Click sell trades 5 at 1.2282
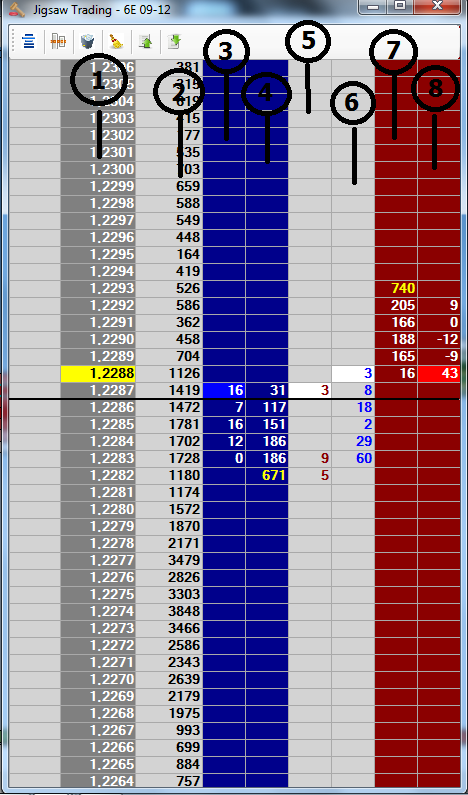Screen dimensions: 468x795 click(310, 476)
